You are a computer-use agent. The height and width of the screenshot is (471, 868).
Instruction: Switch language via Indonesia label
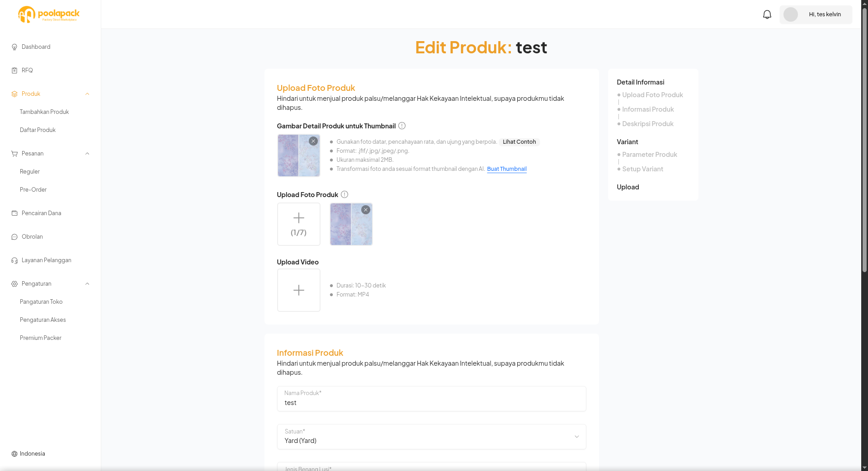(33, 454)
